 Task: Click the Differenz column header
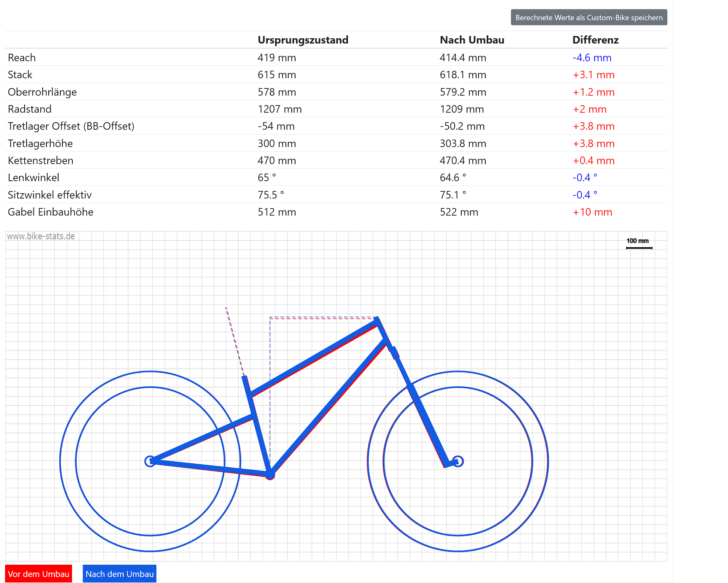[595, 40]
